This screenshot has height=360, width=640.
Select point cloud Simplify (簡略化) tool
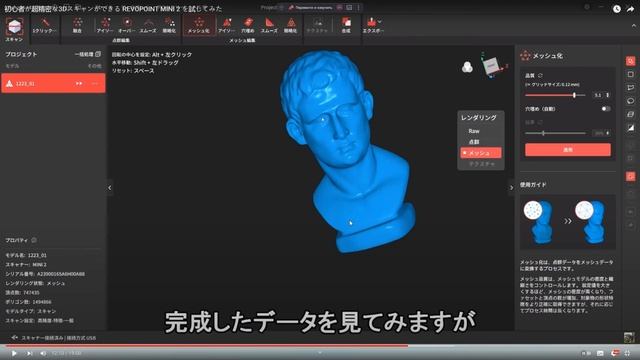click(x=169, y=25)
